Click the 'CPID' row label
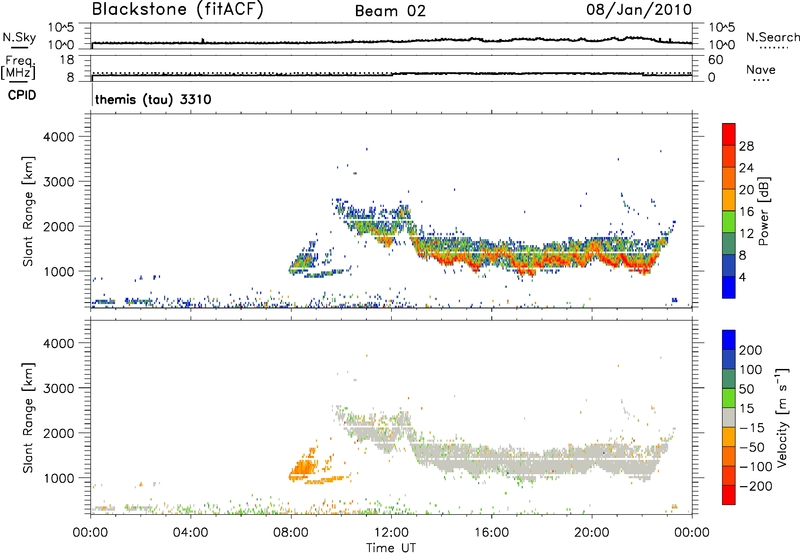The width and height of the screenshot is (800, 554). [x=22, y=95]
